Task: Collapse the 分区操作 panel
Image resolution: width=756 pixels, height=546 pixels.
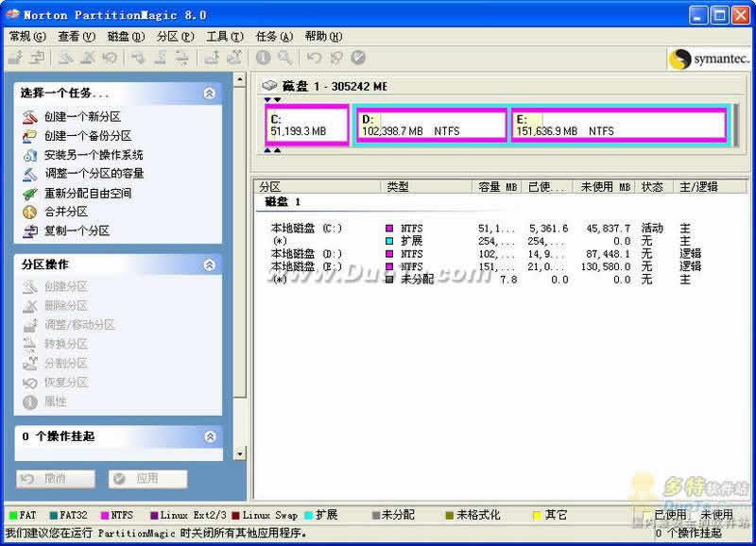Action: 209,264
